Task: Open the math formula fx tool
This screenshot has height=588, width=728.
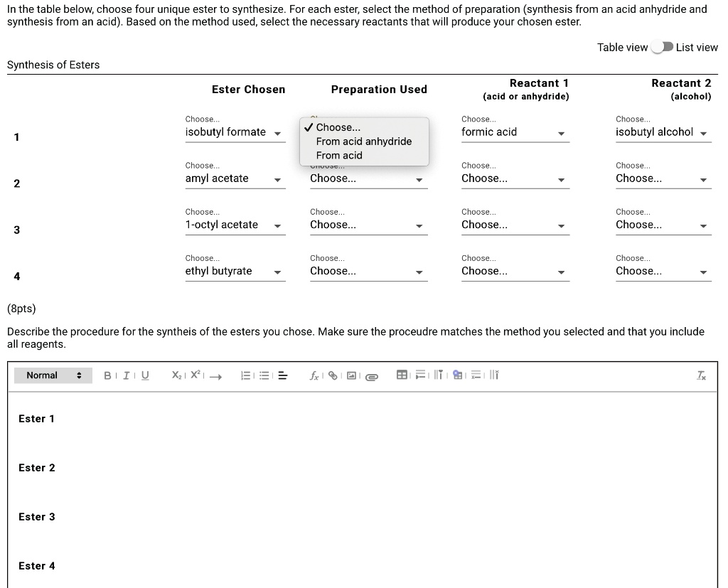Action: [314, 375]
